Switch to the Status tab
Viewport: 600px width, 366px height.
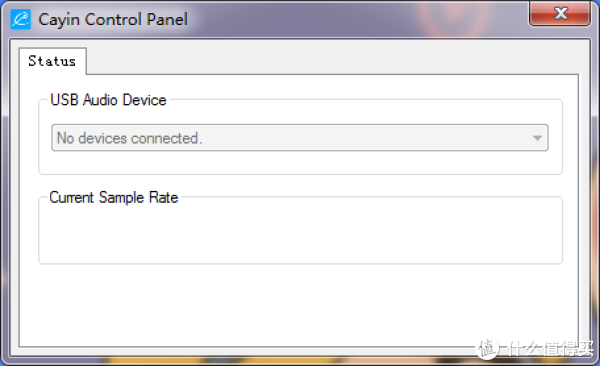[x=52, y=61]
